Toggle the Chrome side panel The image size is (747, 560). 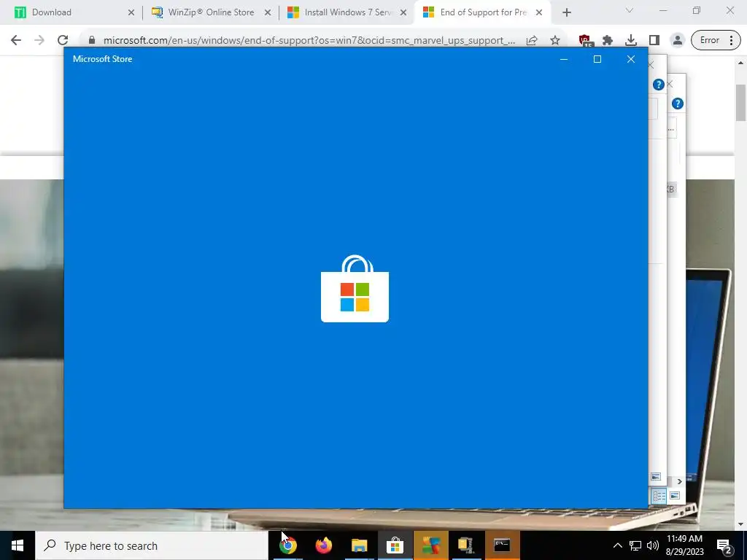654,40
